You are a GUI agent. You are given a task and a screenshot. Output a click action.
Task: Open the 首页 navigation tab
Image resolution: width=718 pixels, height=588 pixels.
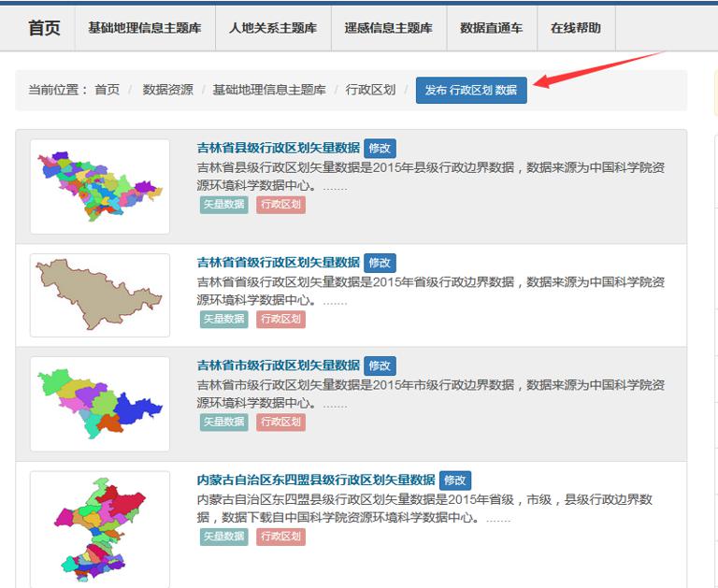[x=44, y=28]
